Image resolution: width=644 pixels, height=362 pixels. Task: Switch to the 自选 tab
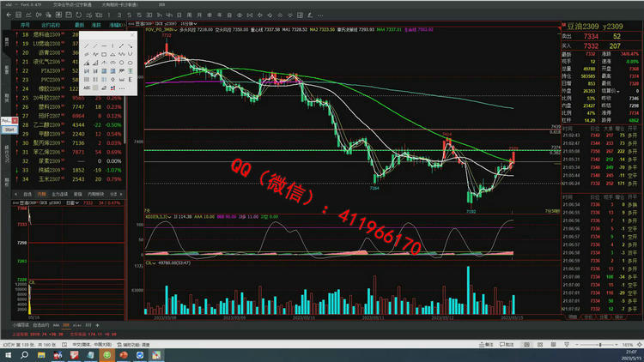click(x=27, y=194)
